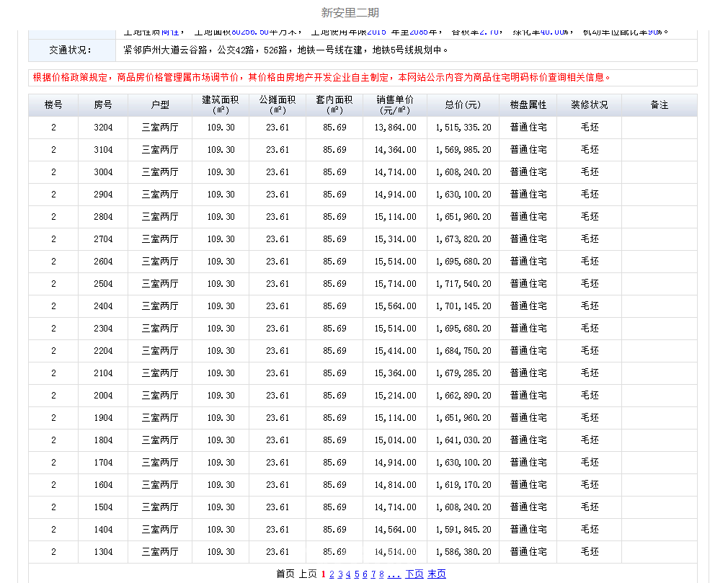The height and width of the screenshot is (583, 728).
Task: Open page 3 in the pagination
Action: pos(340,574)
